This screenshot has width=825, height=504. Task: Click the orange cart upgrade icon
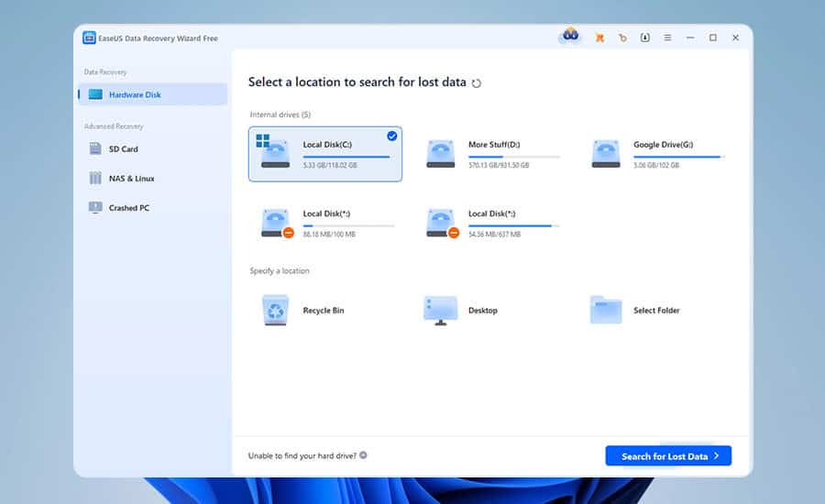pos(599,38)
